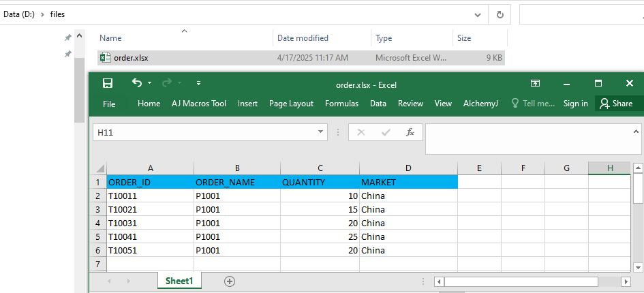Switch to the Sheet1 tab
The image size is (644, 293).
pos(179,281)
